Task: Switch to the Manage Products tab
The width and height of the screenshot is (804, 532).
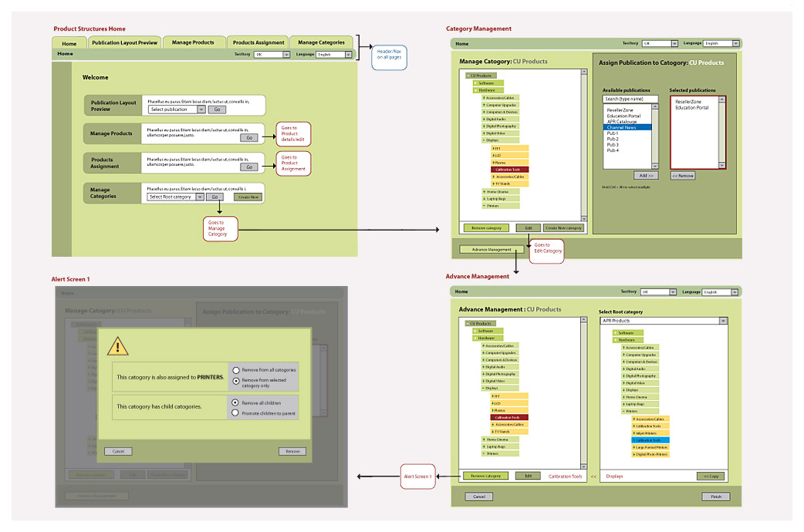Action: pos(193,42)
